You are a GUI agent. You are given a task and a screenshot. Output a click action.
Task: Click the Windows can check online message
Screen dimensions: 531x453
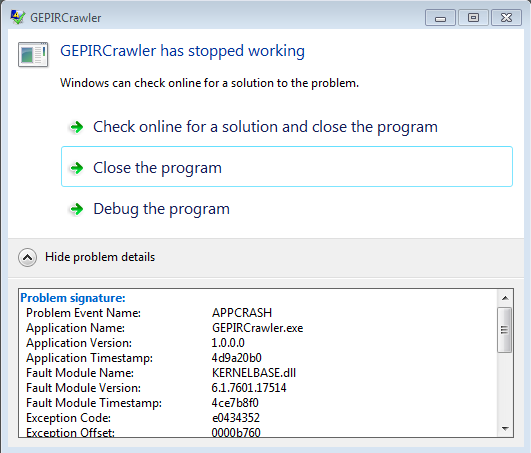209,83
